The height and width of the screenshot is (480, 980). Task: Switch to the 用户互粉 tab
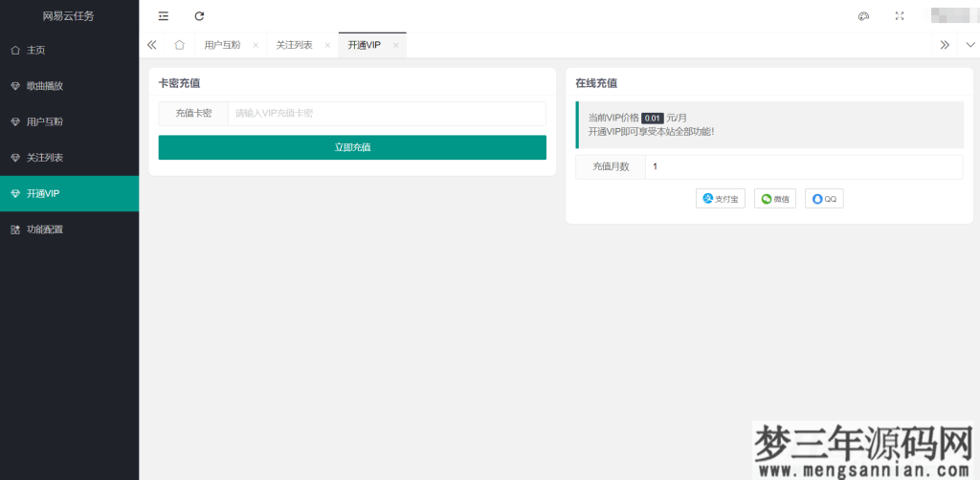(222, 45)
